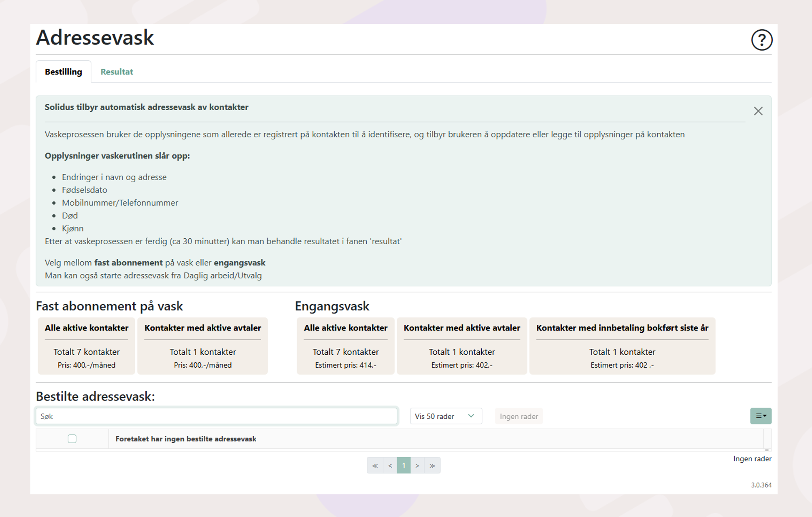812x517 pixels.
Task: Choose subscription for Alle aktive kontakter
Action: 86,346
